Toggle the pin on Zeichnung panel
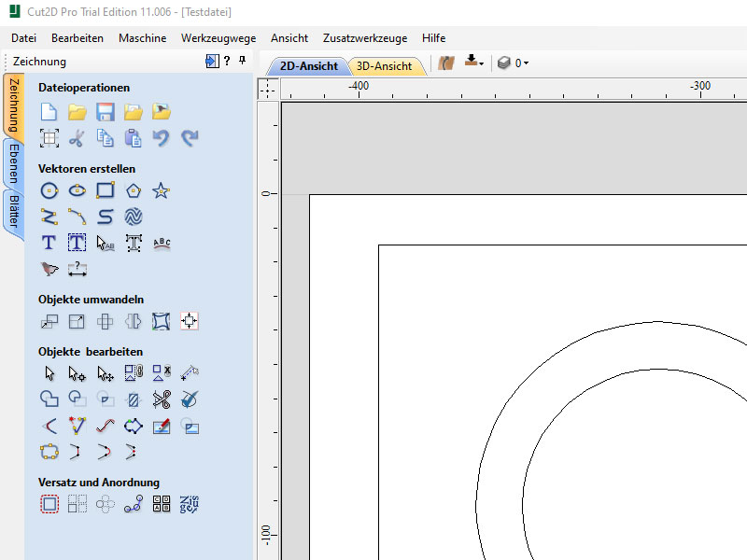Screen dimensions: 747x560 click(243, 61)
